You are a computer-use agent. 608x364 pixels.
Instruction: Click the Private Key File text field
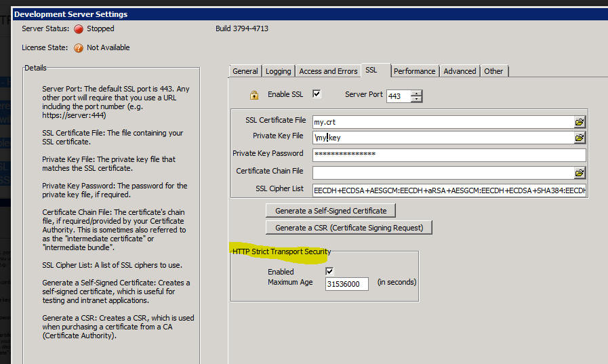tap(443, 138)
